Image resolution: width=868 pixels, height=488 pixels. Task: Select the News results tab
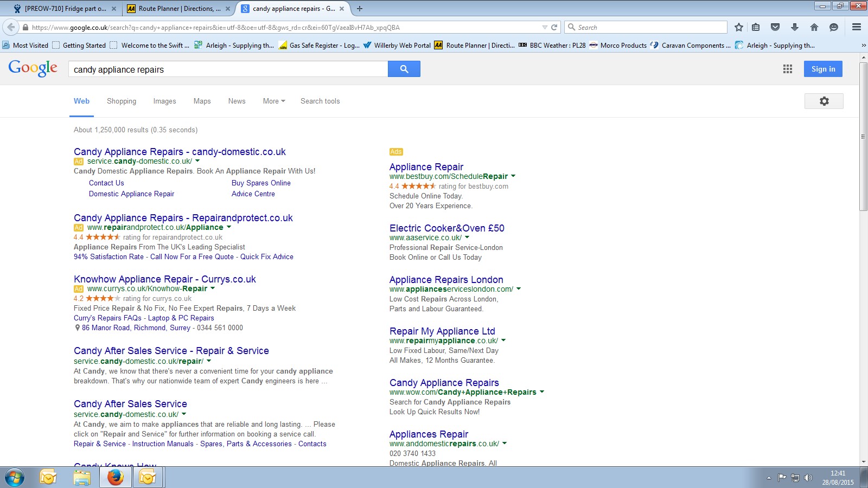pos(237,101)
